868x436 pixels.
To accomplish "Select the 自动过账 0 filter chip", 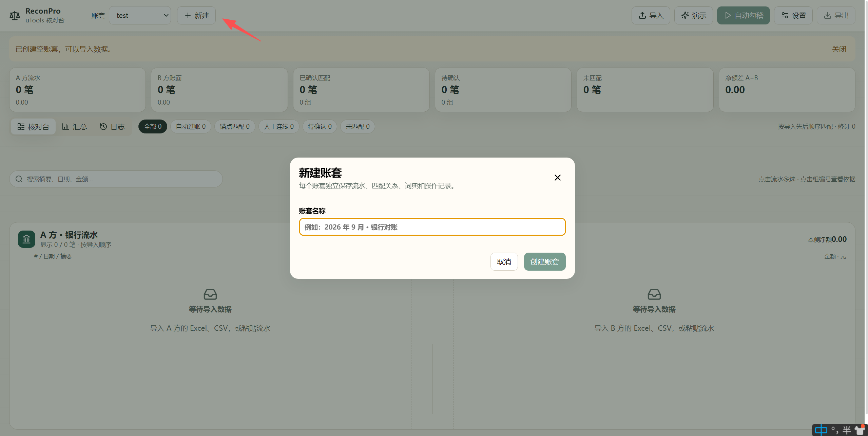I will point(191,127).
